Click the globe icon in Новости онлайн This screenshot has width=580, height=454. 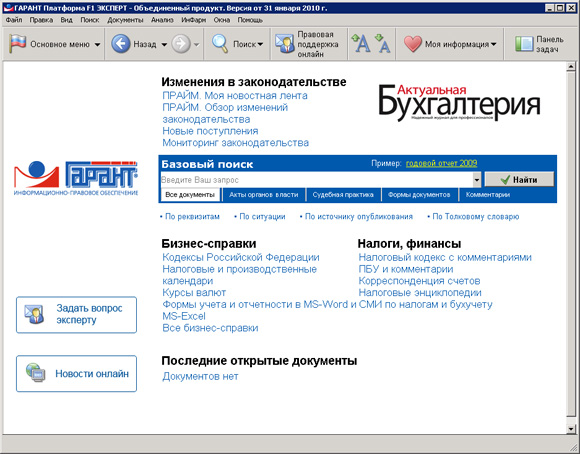coord(36,373)
